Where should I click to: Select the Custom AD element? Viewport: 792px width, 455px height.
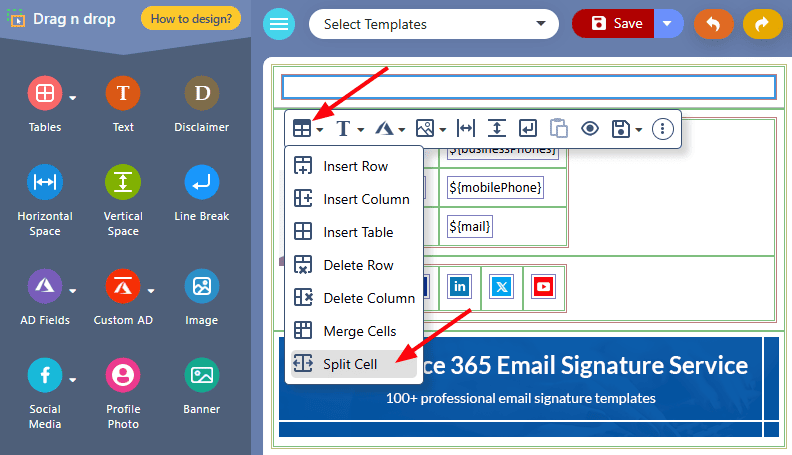(123, 286)
